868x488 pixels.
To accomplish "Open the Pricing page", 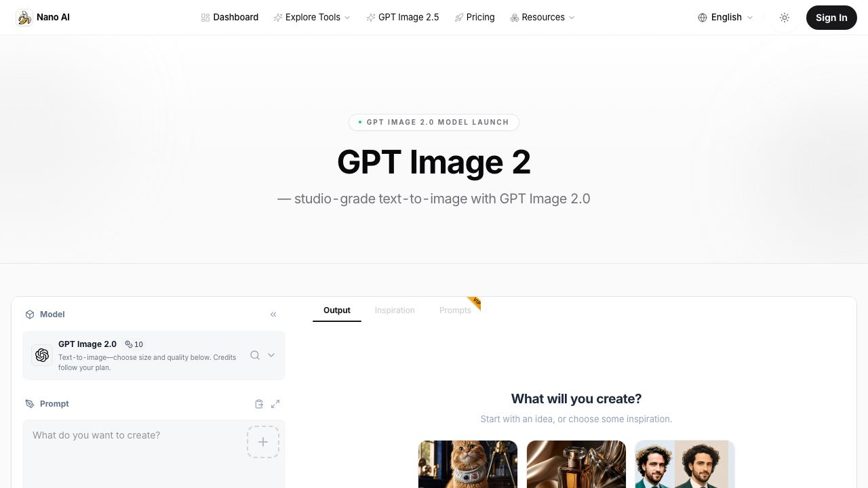I will tap(475, 18).
